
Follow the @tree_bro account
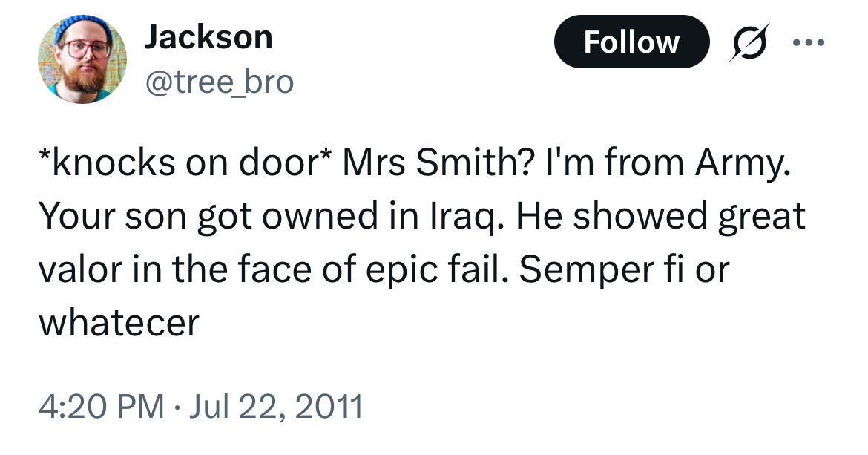[631, 42]
